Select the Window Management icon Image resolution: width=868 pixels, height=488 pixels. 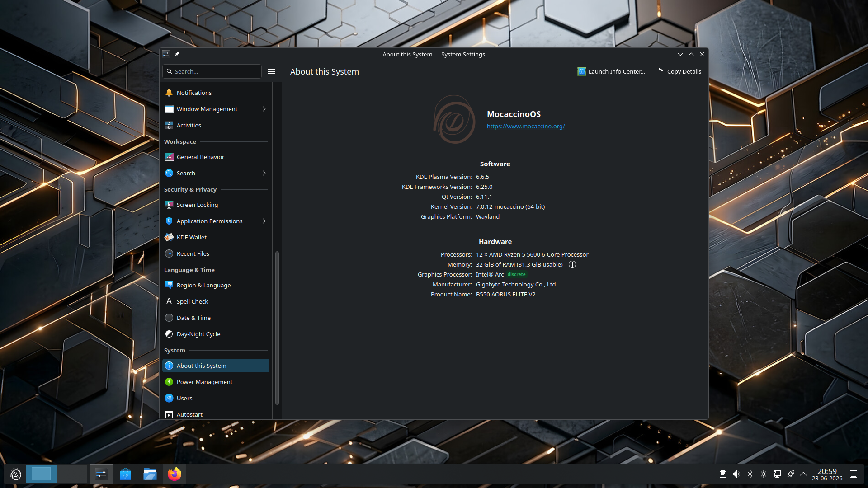[x=169, y=109]
